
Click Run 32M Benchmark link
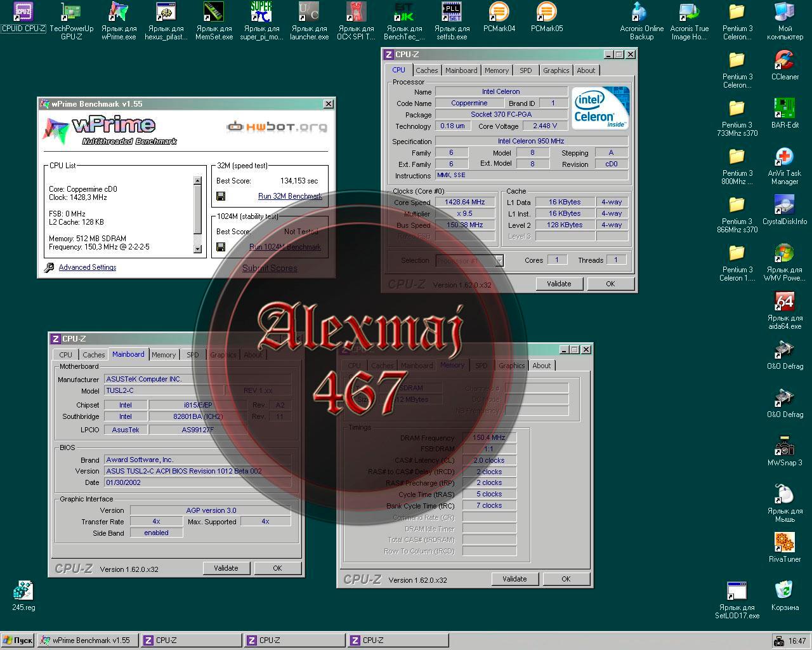click(x=290, y=196)
